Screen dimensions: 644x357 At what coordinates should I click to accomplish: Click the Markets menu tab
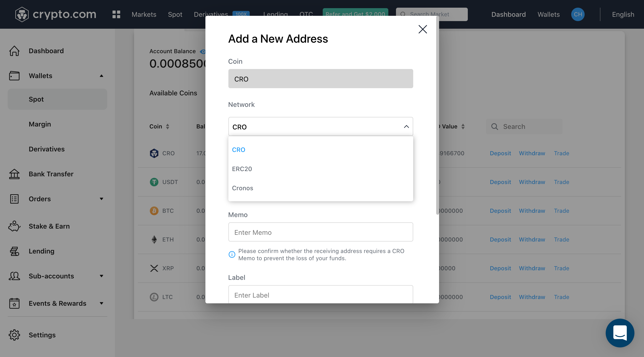(x=144, y=14)
